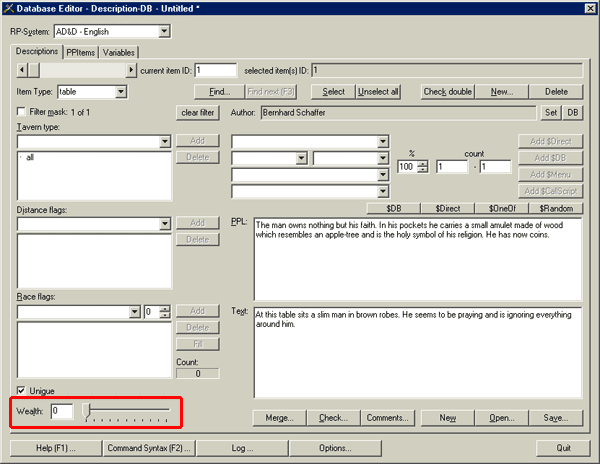Increase the percent spinner value
This screenshot has width=600, height=464.
(424, 163)
